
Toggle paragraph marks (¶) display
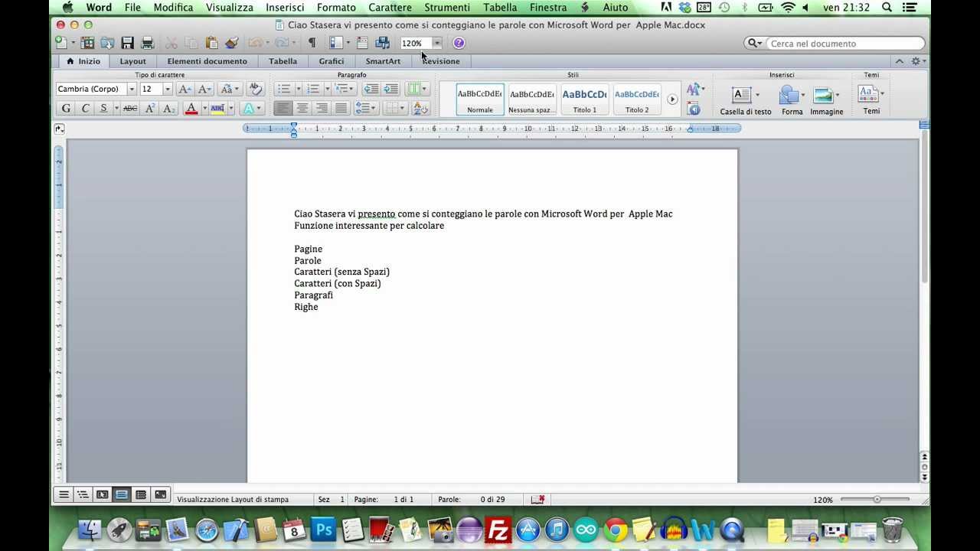click(312, 43)
